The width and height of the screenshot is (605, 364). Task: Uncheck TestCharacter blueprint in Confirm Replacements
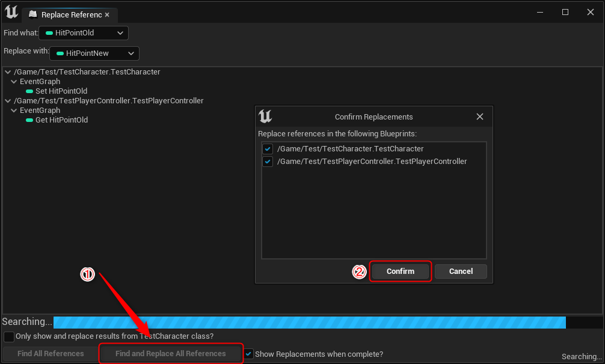[x=268, y=149]
